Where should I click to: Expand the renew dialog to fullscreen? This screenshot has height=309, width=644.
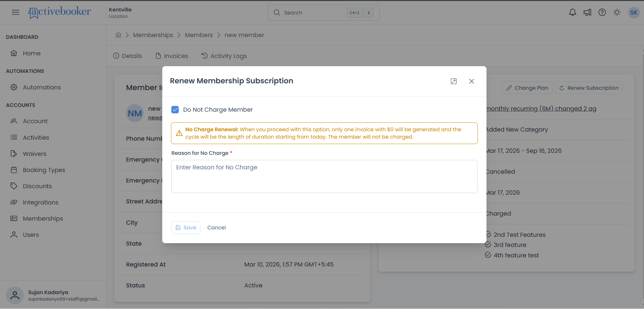453,81
